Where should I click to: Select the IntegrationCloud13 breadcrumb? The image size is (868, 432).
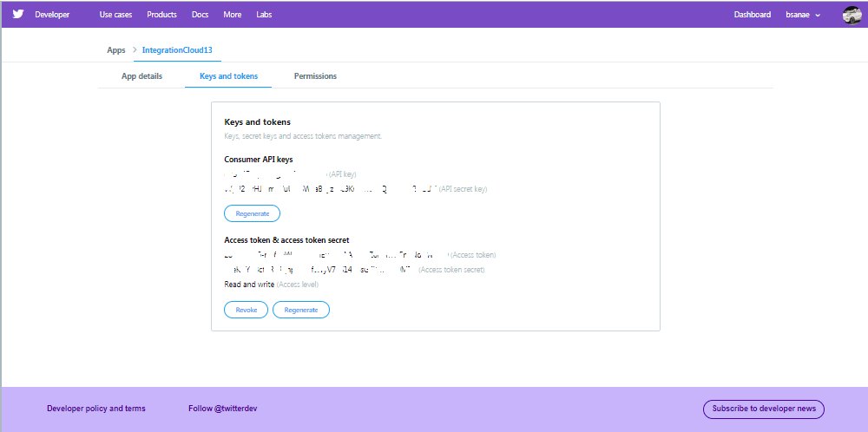[x=177, y=50]
